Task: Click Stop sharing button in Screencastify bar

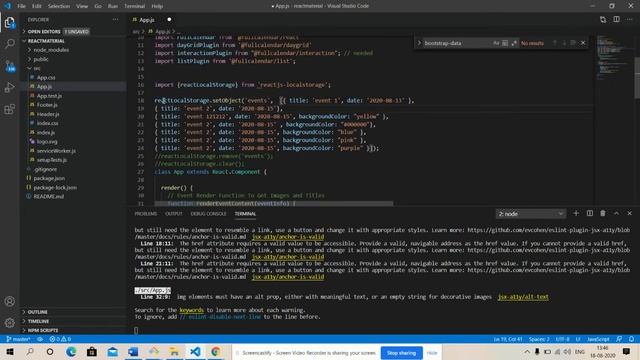Action: [x=401, y=353]
